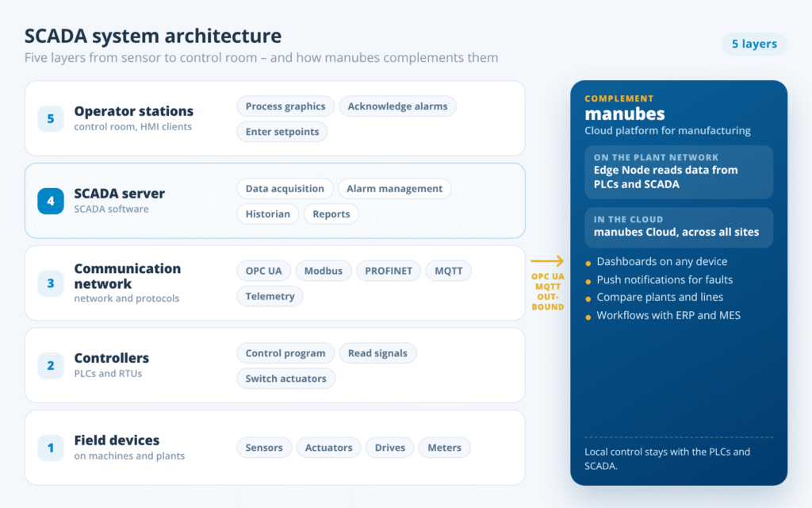Image resolution: width=812 pixels, height=508 pixels.
Task: Click 'Cloud platform for manufacturing' subtitle
Action: (668, 131)
